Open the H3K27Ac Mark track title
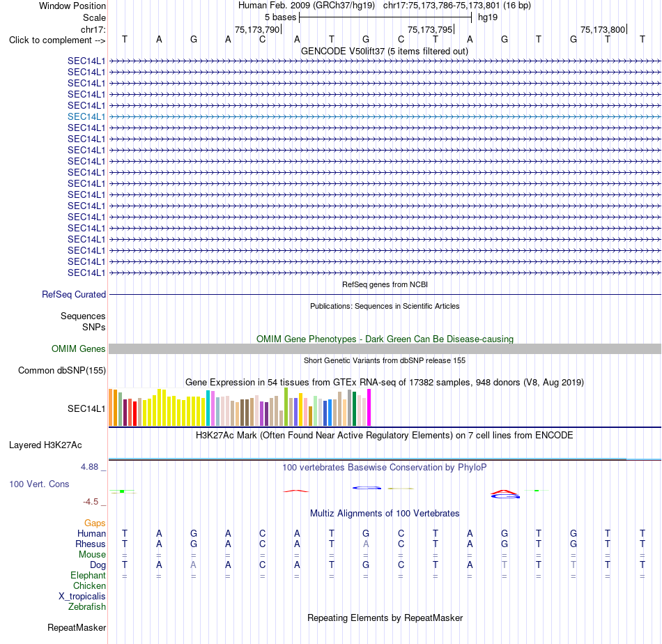Screen dimensions: 662x644 (385, 436)
